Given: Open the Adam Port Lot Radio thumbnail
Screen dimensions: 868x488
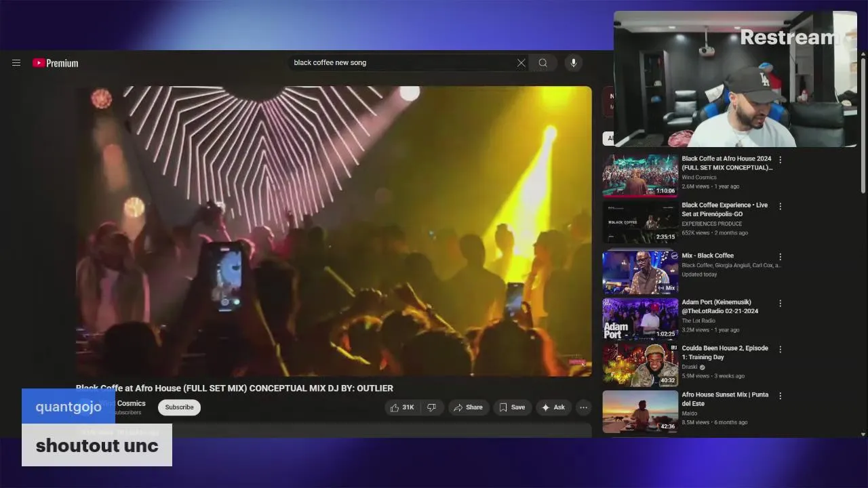Looking at the screenshot, I should tap(640, 319).
